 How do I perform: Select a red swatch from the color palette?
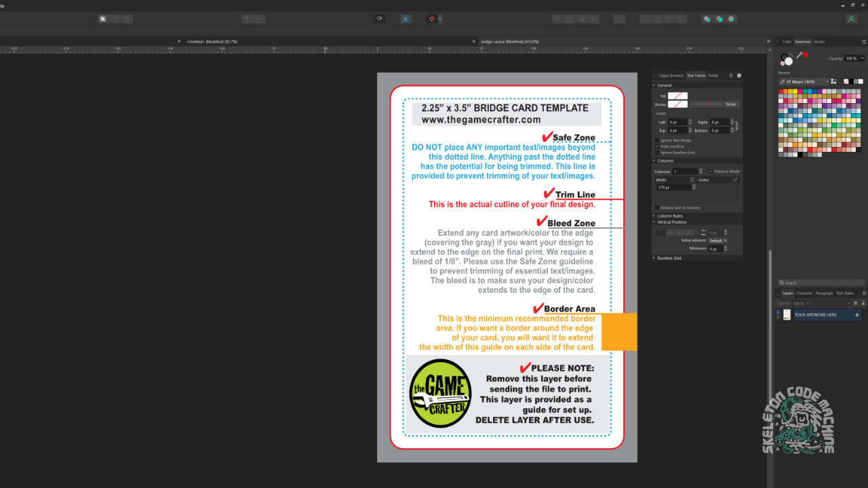[x=781, y=91]
